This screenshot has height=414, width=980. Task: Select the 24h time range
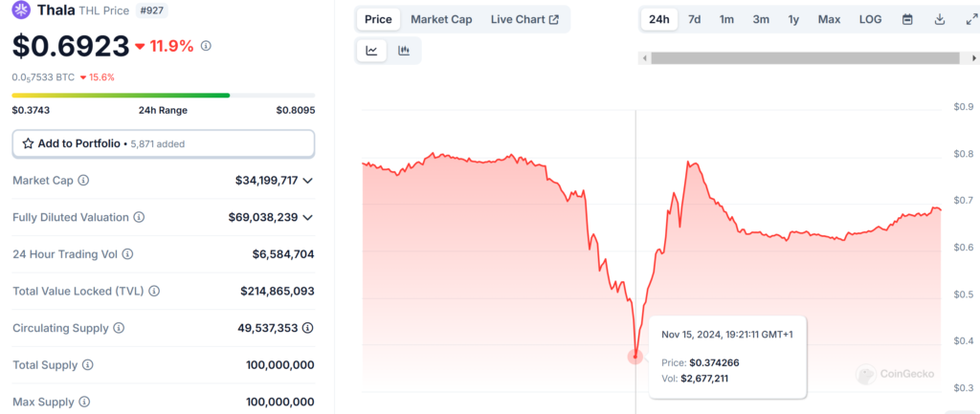659,19
